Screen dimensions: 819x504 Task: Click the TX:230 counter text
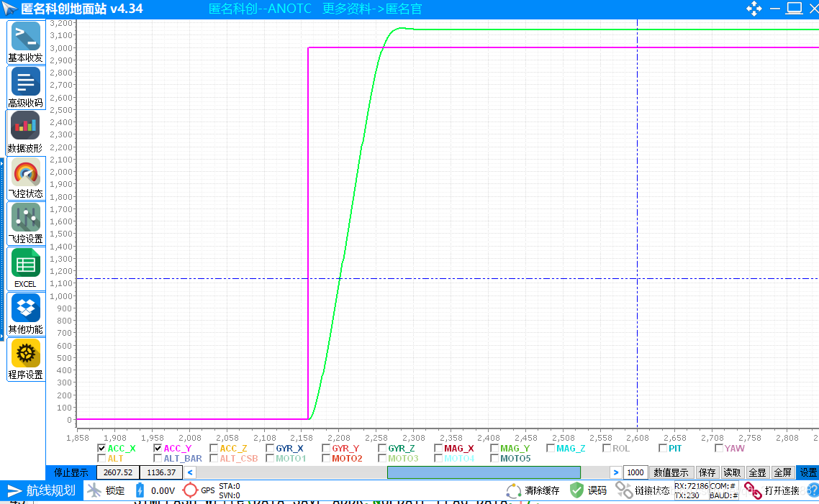tap(687, 495)
